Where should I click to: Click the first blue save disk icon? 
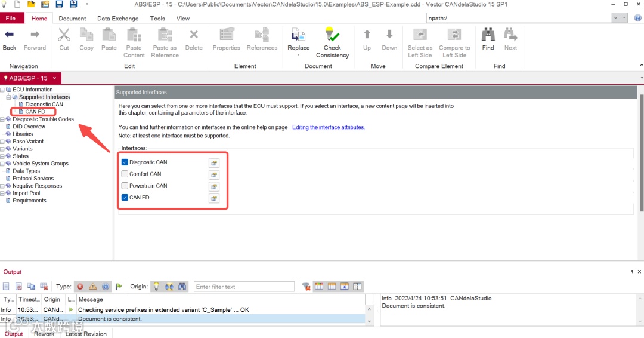click(59, 5)
